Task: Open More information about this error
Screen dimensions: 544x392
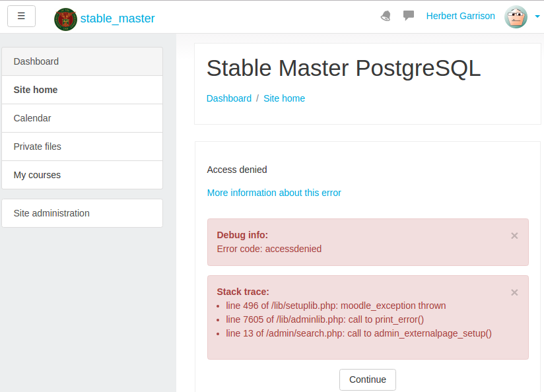Action: [x=274, y=193]
